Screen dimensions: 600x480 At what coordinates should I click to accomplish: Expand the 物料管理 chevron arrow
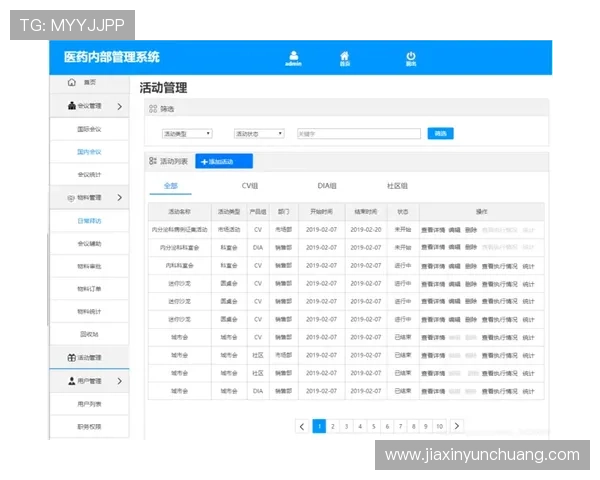[120, 198]
